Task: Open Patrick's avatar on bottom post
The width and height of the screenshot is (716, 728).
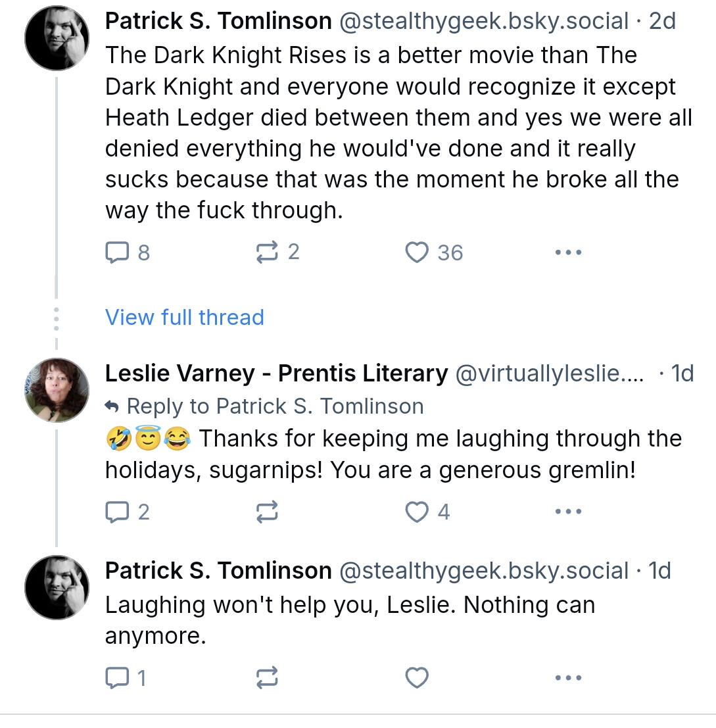Action: (57, 587)
